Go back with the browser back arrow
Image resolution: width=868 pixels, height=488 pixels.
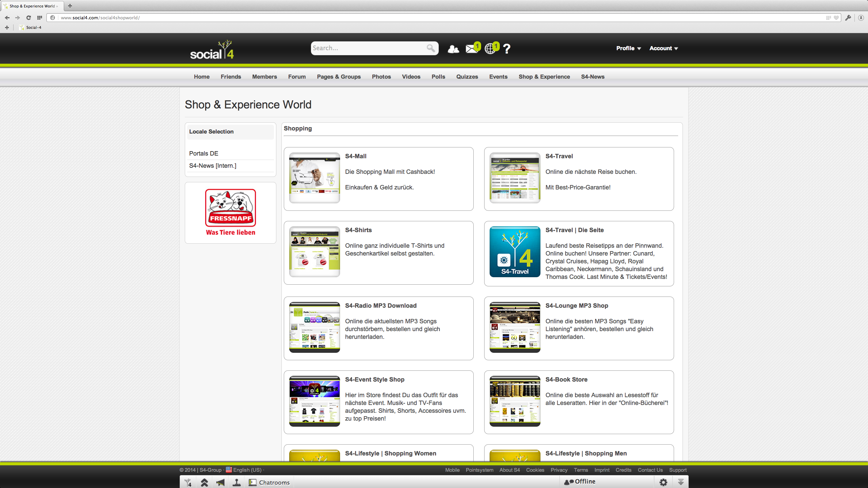(7, 18)
